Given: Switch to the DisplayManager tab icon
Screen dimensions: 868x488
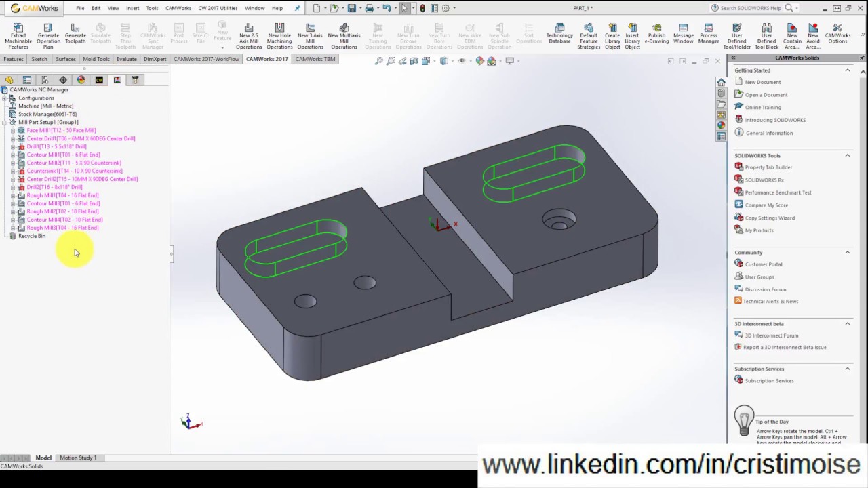Looking at the screenshot, I should [81, 80].
